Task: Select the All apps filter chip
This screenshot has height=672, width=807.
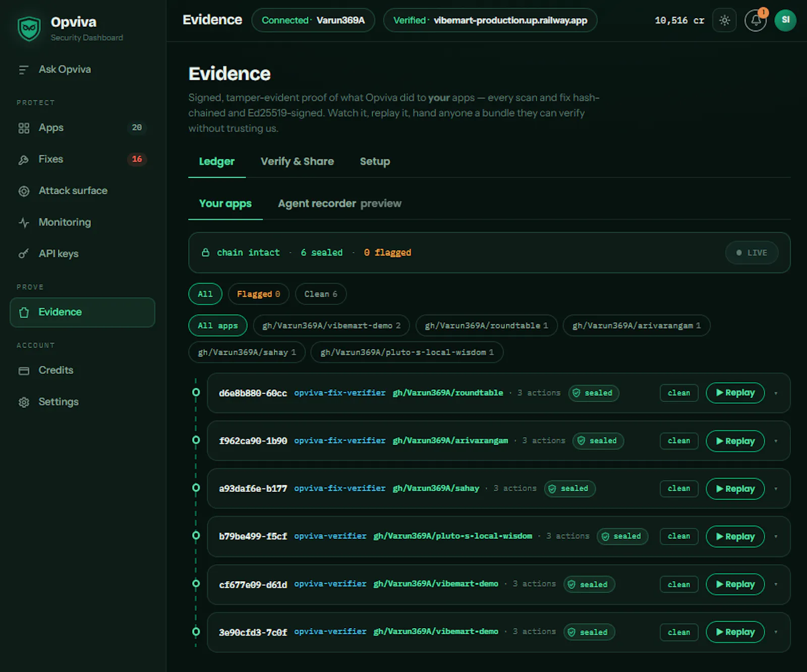Action: pos(218,325)
